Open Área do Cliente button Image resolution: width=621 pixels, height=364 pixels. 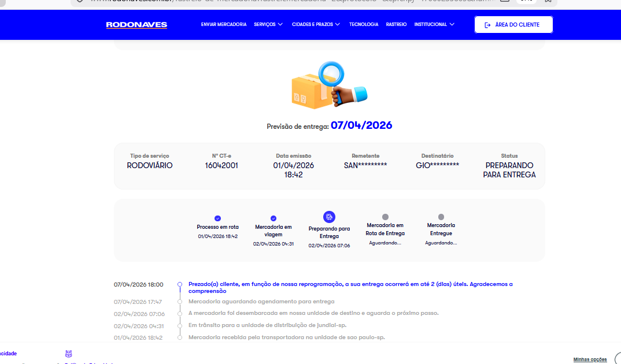[x=513, y=24]
